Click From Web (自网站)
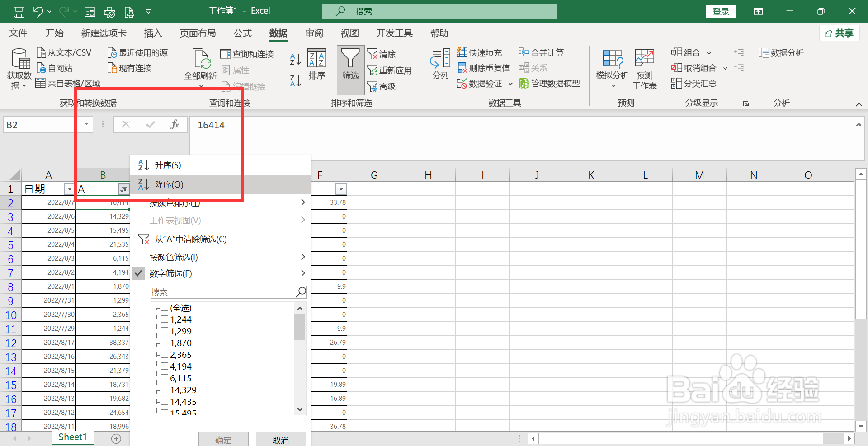Viewport: 868px width, 446px height. pyautogui.click(x=54, y=68)
